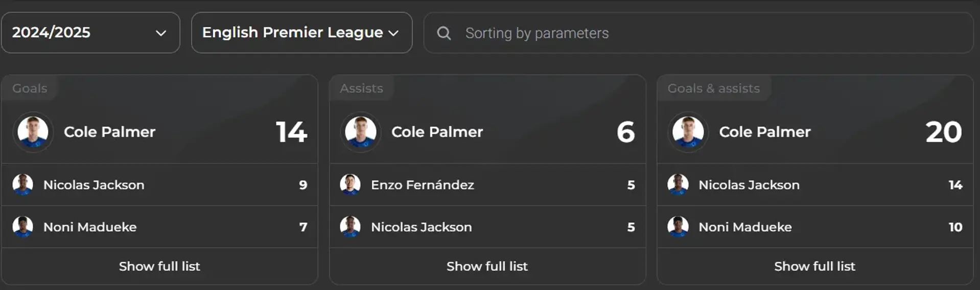The image size is (980, 290).
Task: Open the 2024/2025 season dropdown
Action: (x=90, y=33)
